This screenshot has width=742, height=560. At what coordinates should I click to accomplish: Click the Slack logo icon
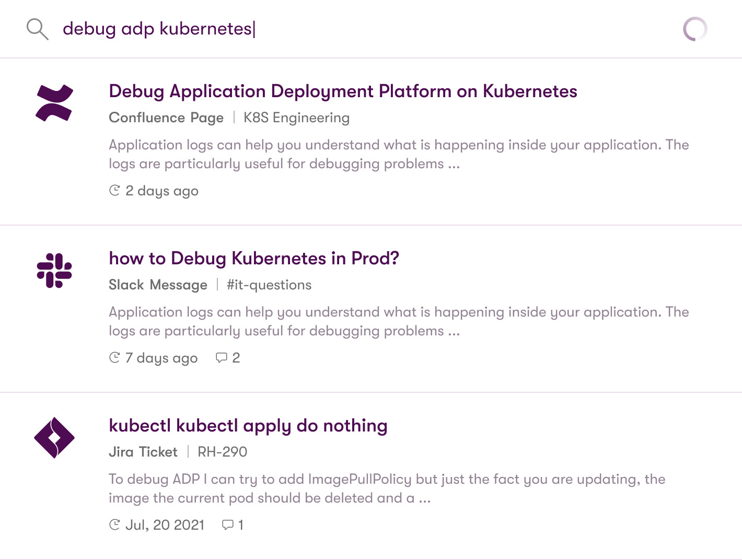click(54, 271)
